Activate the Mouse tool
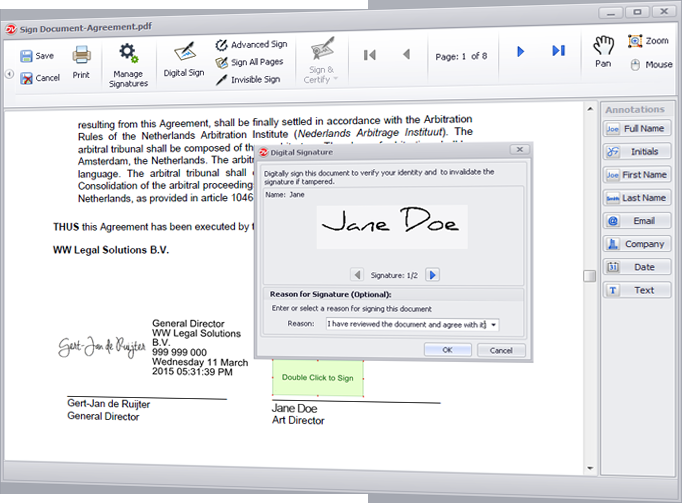 (x=652, y=65)
